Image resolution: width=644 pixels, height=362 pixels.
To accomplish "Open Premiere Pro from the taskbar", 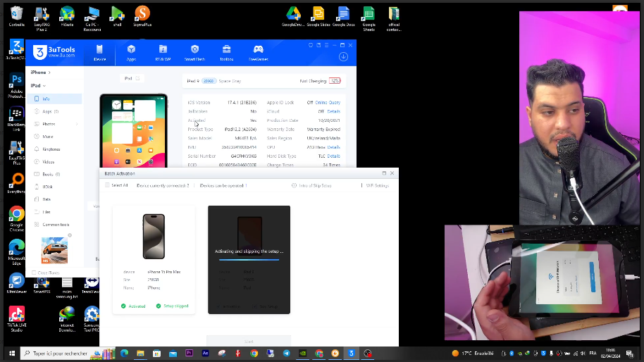I will (x=190, y=354).
